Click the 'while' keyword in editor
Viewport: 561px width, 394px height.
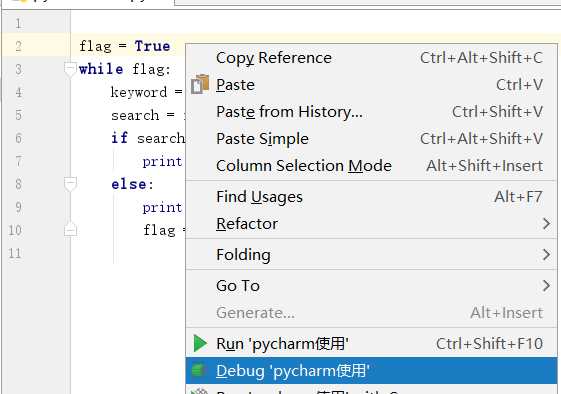coord(101,68)
